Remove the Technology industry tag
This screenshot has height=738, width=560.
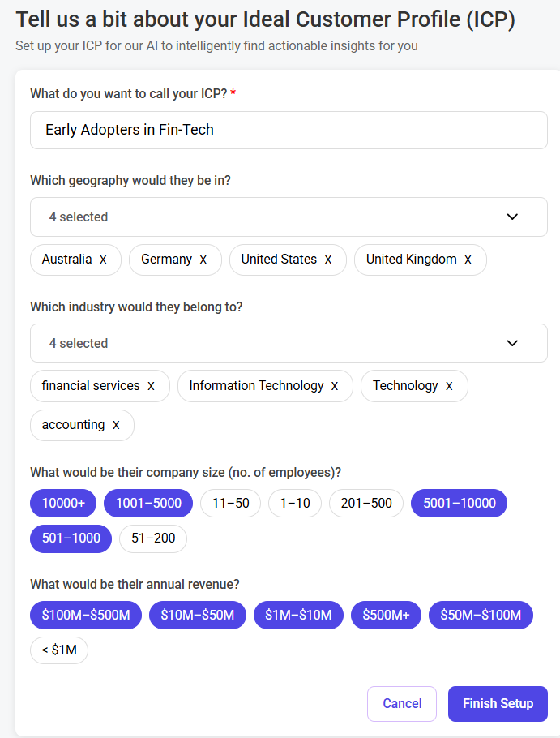pyautogui.click(x=449, y=386)
